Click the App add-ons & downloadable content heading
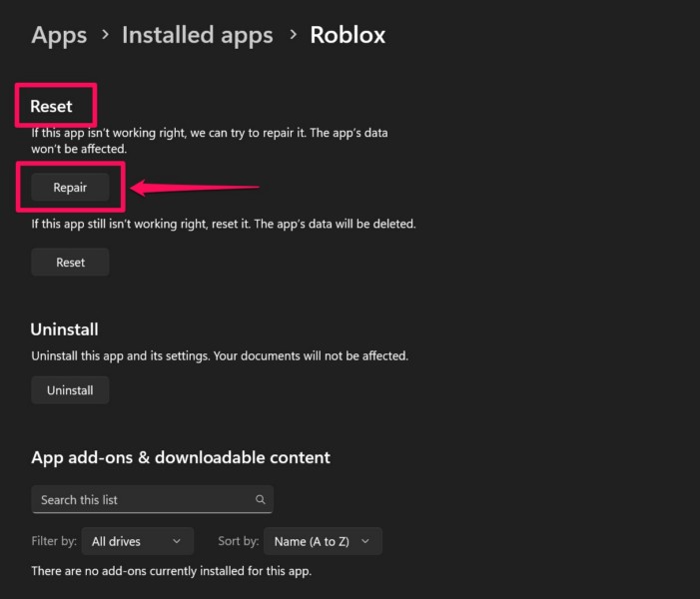The image size is (700, 599). 181,458
